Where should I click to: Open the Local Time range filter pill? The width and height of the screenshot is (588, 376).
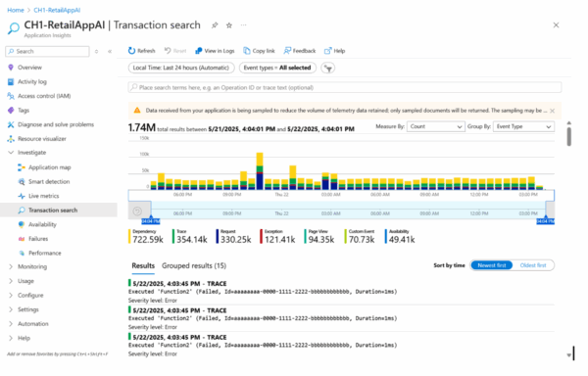(181, 68)
